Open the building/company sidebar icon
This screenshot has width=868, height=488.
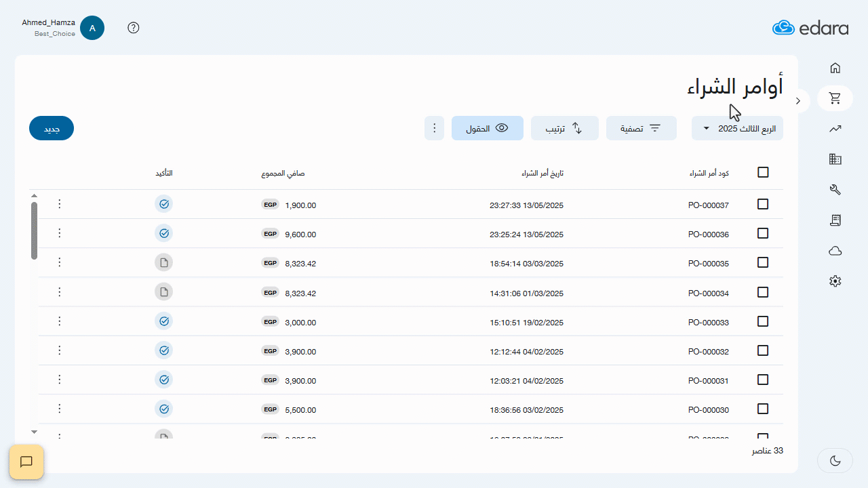point(835,159)
